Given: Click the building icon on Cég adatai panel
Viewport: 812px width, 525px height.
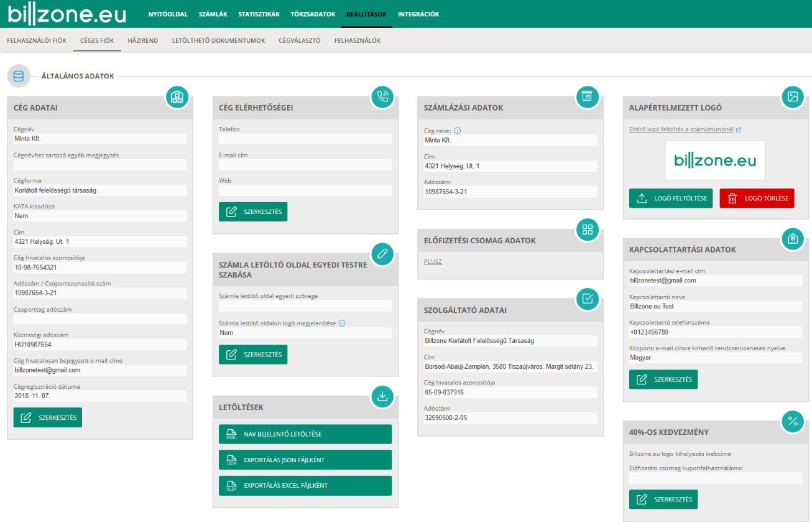Looking at the screenshot, I should coord(177,97).
